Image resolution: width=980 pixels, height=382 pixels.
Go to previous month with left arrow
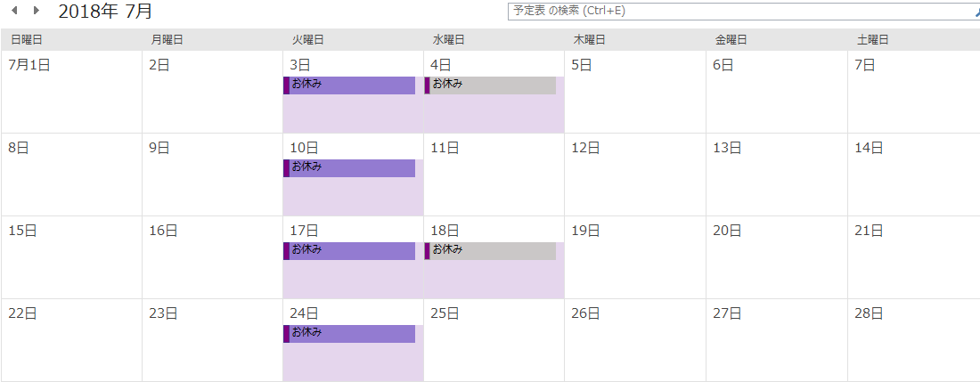15,10
